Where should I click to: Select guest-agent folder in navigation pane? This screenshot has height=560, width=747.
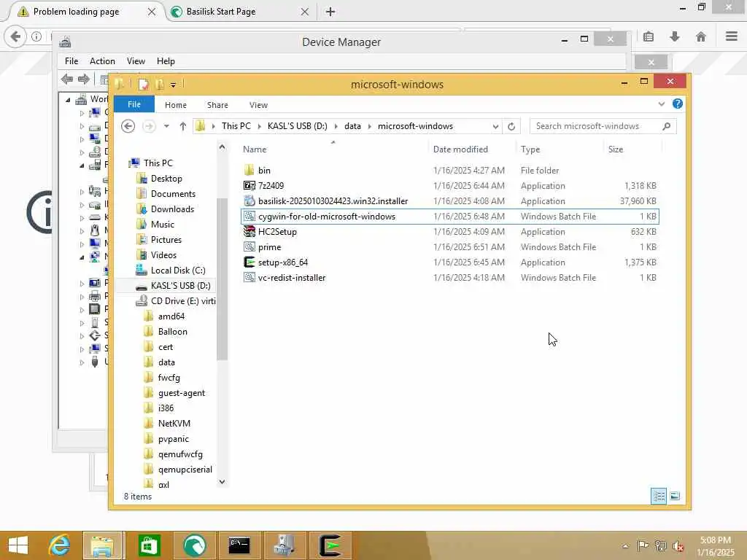(x=182, y=393)
